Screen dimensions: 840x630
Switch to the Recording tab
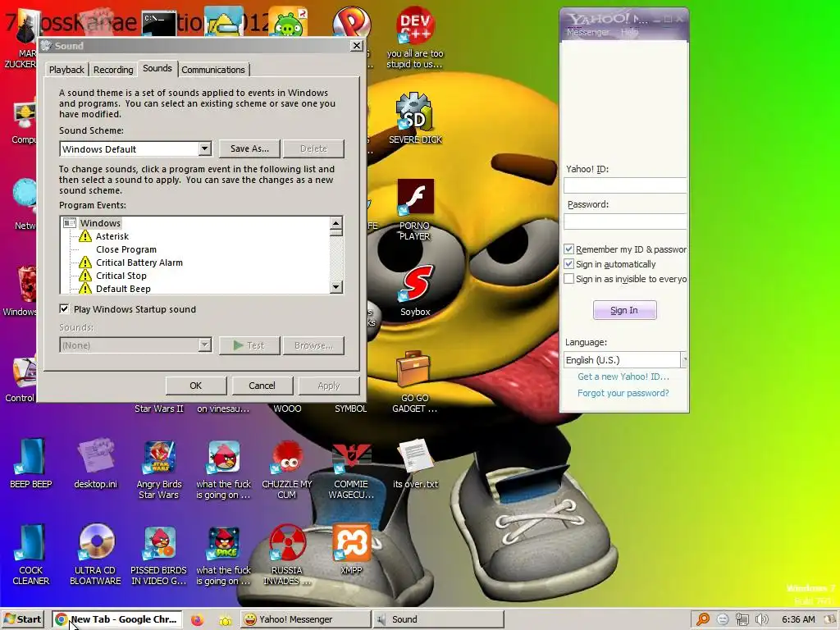[113, 70]
